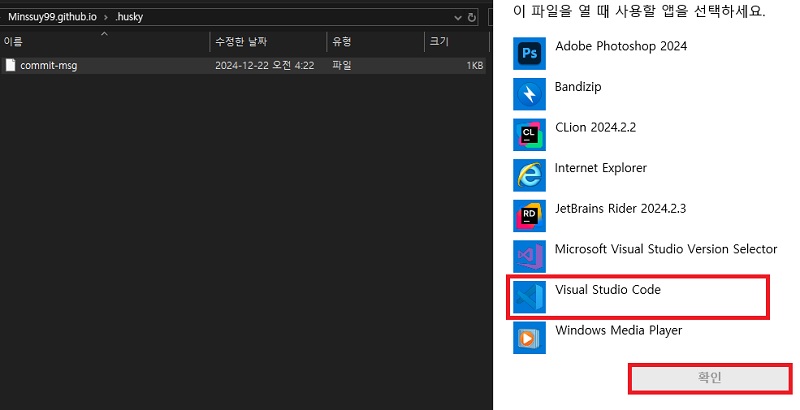Expand the chevron after Minssuy99.github.io breadcrumb

pos(105,17)
